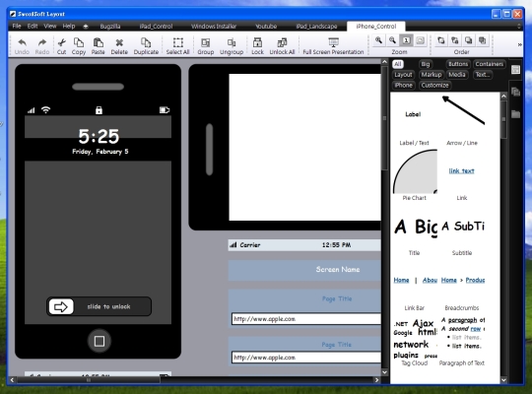Paste using the Paste toolbar icon
Viewport: 532px width, 394px height.
tap(99, 46)
